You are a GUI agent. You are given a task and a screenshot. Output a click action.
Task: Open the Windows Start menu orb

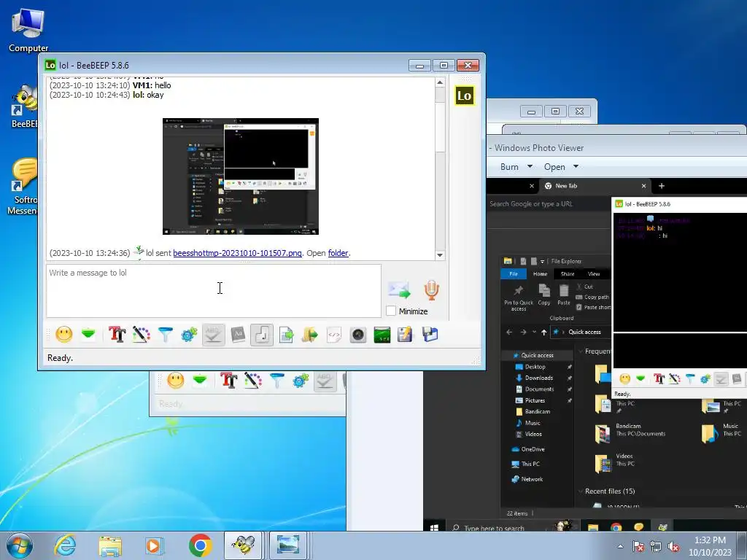(x=19, y=545)
